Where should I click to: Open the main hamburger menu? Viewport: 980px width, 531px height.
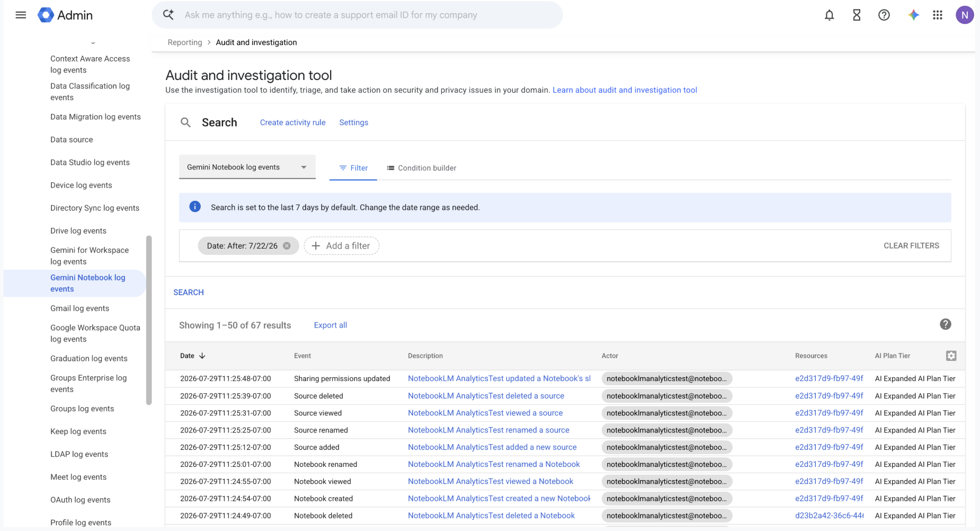(x=21, y=15)
